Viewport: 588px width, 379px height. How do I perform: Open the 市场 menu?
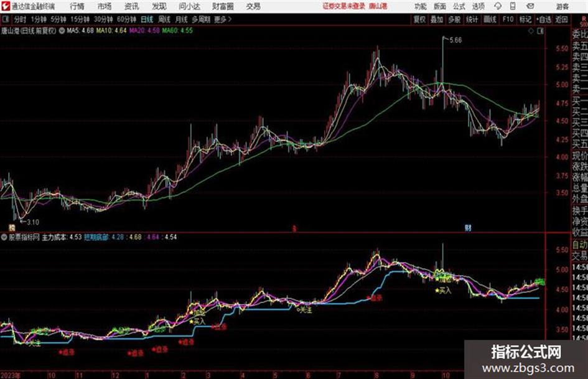click(x=105, y=6)
